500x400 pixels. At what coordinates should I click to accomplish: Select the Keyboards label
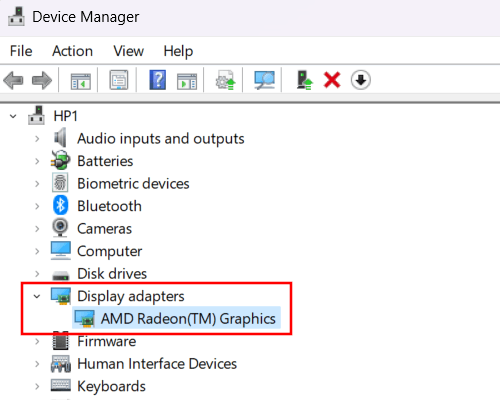[x=111, y=387]
